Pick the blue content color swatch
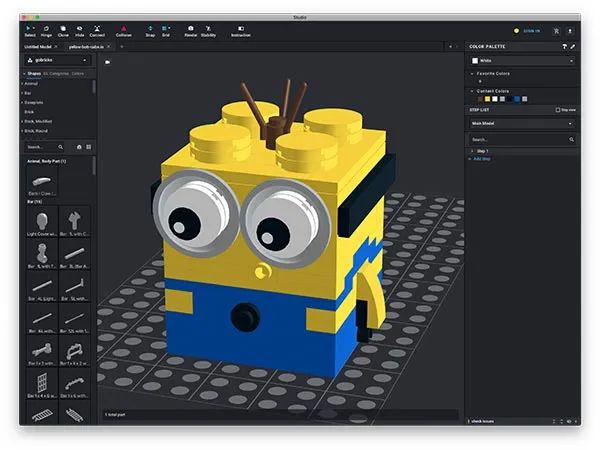This screenshot has width=600, height=450. tap(517, 99)
